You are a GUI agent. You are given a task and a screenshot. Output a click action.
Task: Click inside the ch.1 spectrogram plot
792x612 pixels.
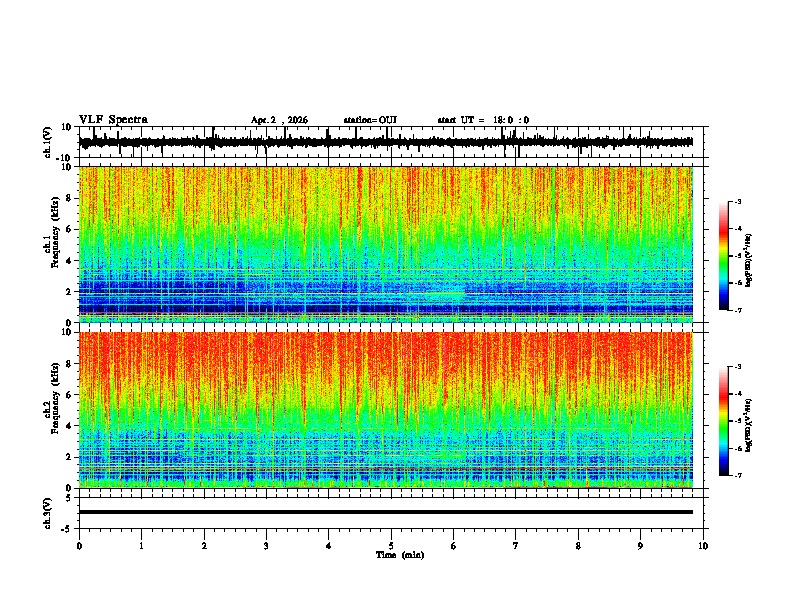point(385,244)
